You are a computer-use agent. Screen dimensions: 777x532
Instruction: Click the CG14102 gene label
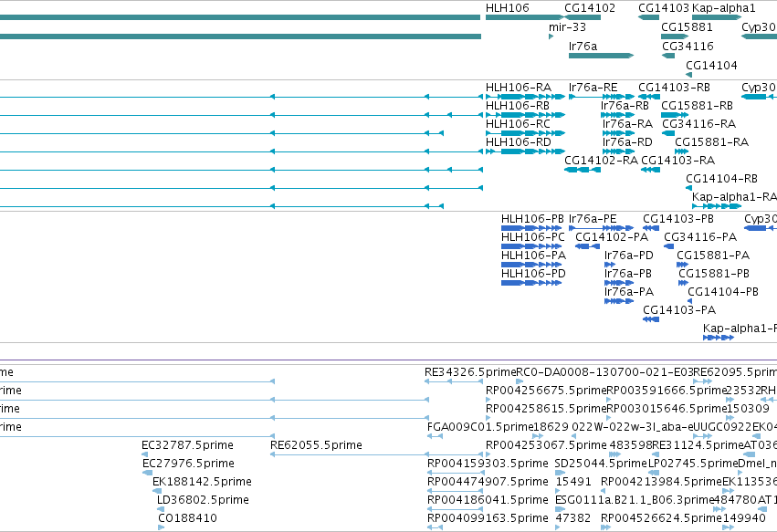click(590, 8)
